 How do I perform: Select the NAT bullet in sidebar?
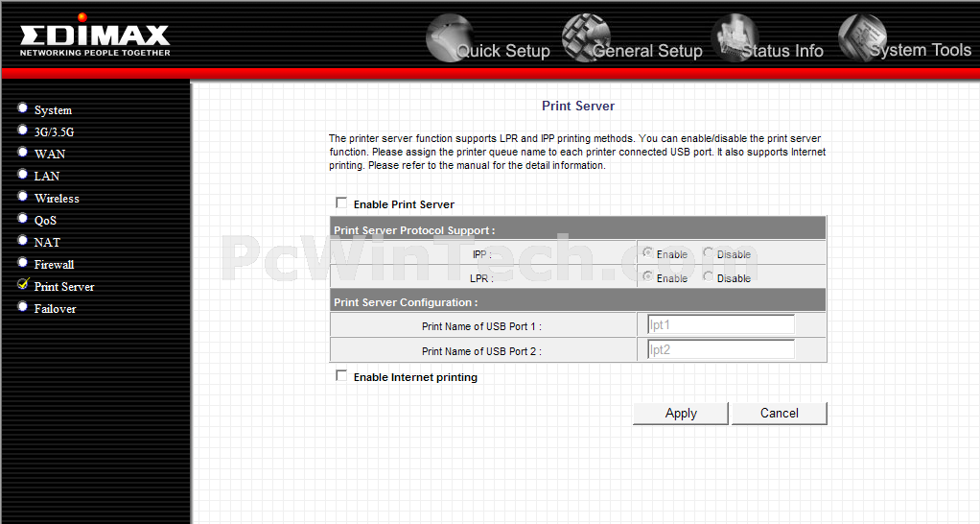(x=22, y=240)
